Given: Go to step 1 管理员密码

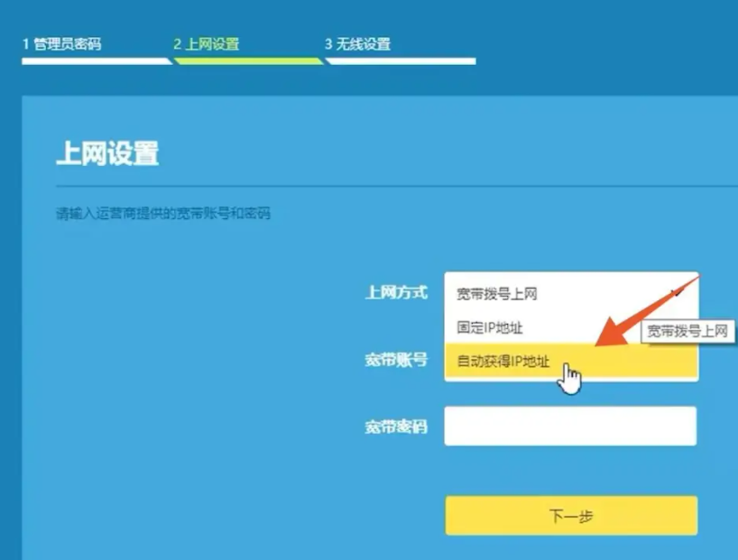Looking at the screenshot, I should click(x=61, y=43).
